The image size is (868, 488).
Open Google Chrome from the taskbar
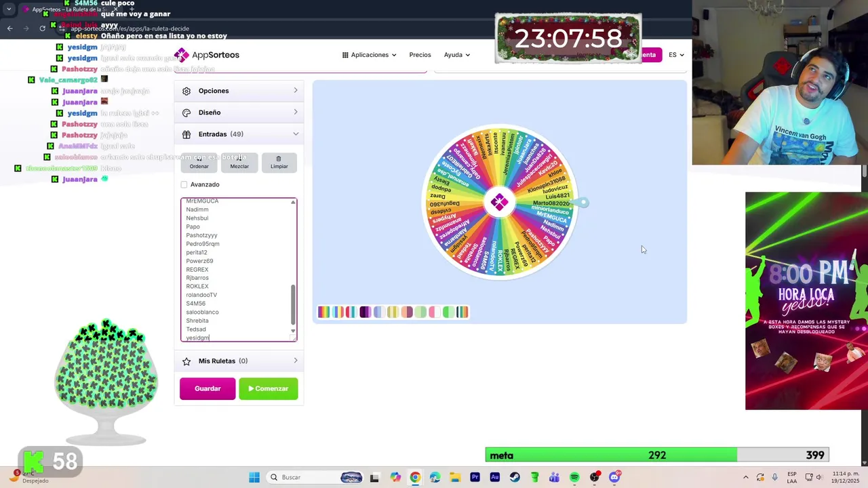(415, 477)
